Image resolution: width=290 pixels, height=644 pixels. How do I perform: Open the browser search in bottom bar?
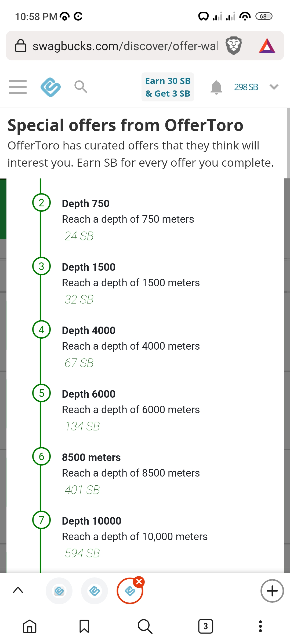coord(145,626)
